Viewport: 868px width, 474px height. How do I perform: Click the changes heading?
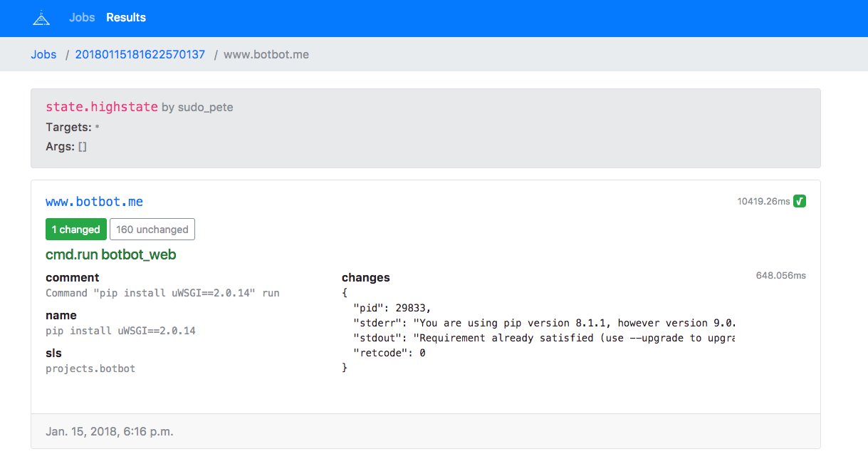click(x=366, y=277)
